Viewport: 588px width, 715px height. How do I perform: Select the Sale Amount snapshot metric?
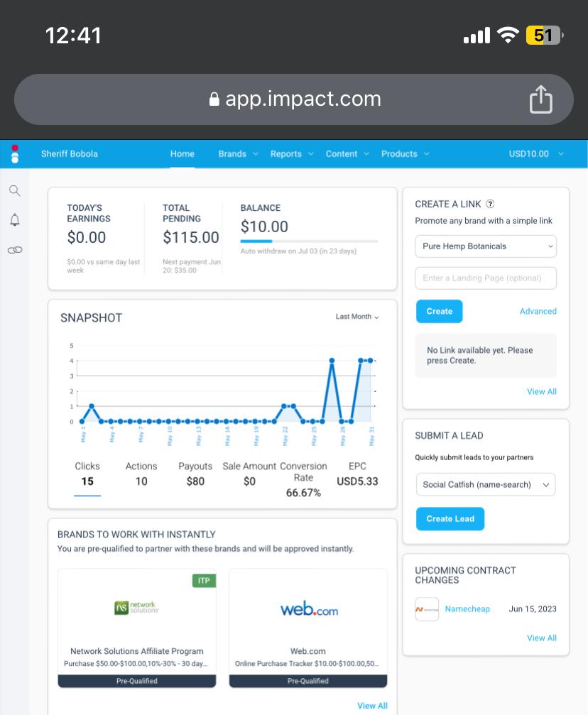pos(249,474)
